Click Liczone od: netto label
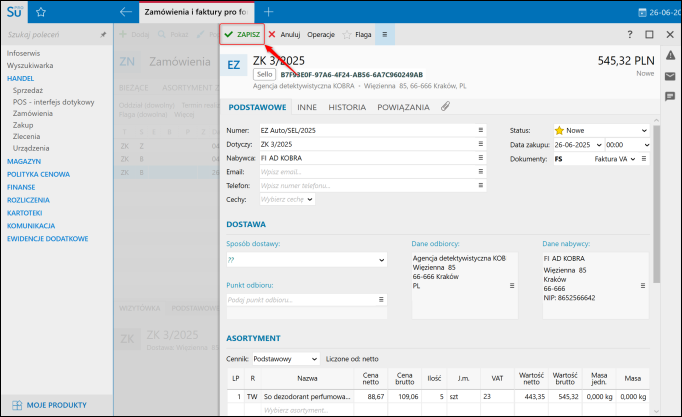This screenshot has width=682, height=417. pyautogui.click(x=352, y=359)
